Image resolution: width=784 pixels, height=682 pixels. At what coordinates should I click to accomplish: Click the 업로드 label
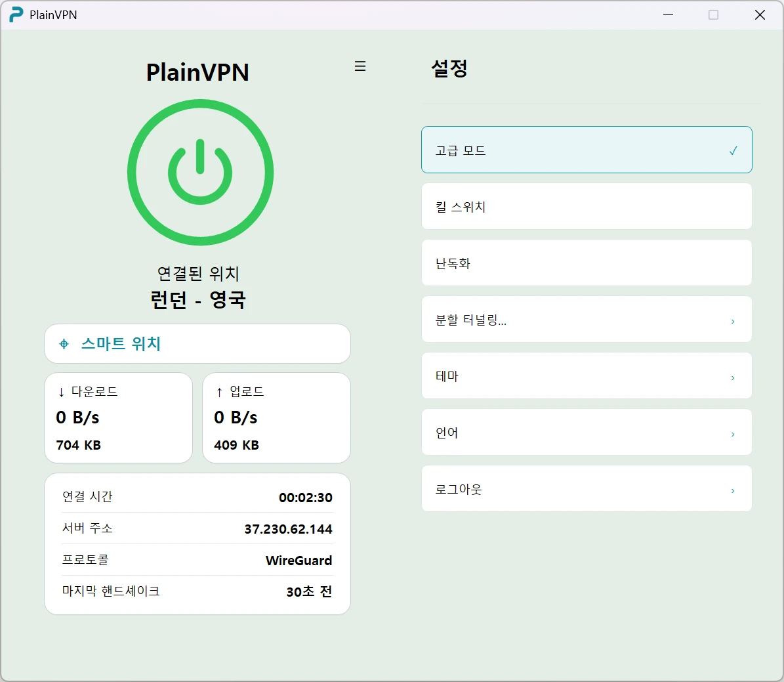coord(247,391)
